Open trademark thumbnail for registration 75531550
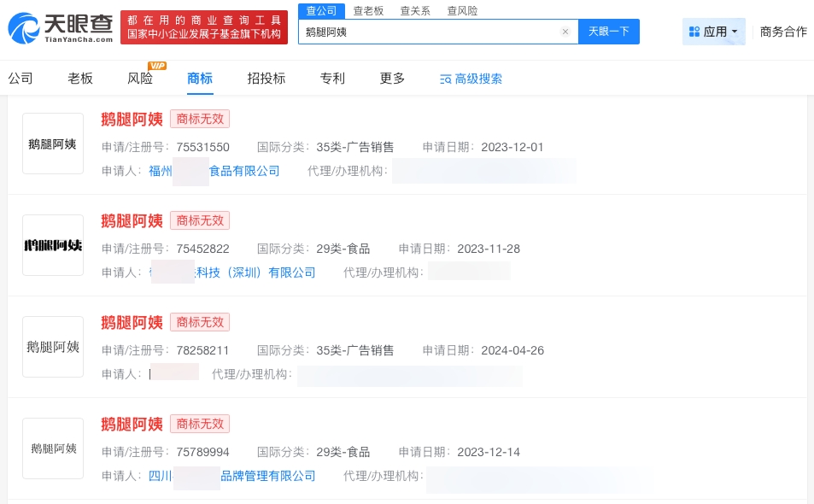814x504 pixels. point(53,144)
